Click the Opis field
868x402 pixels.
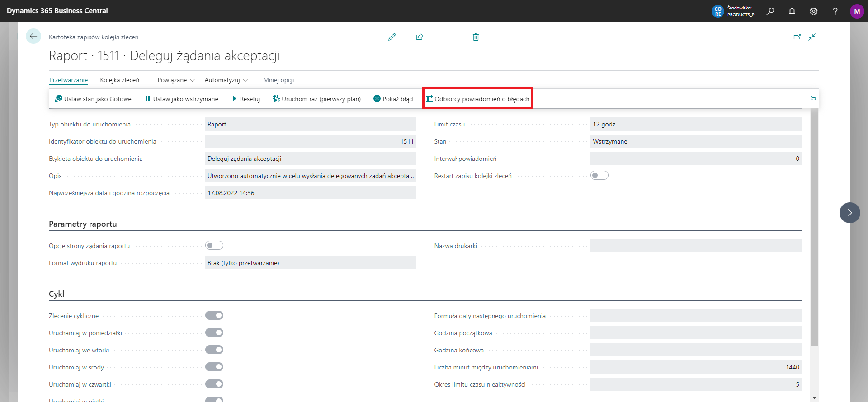[x=311, y=176]
